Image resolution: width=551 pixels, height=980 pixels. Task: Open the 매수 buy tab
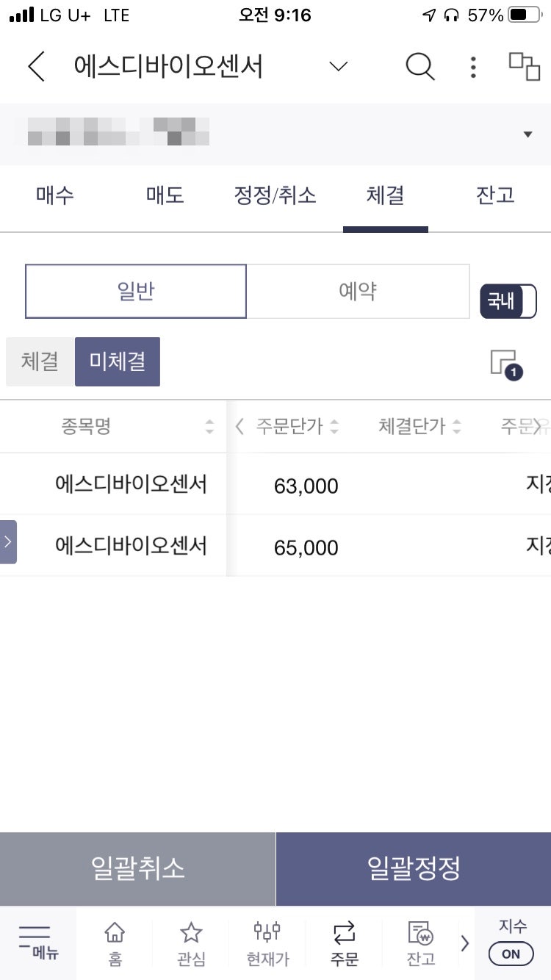pyautogui.click(x=54, y=195)
